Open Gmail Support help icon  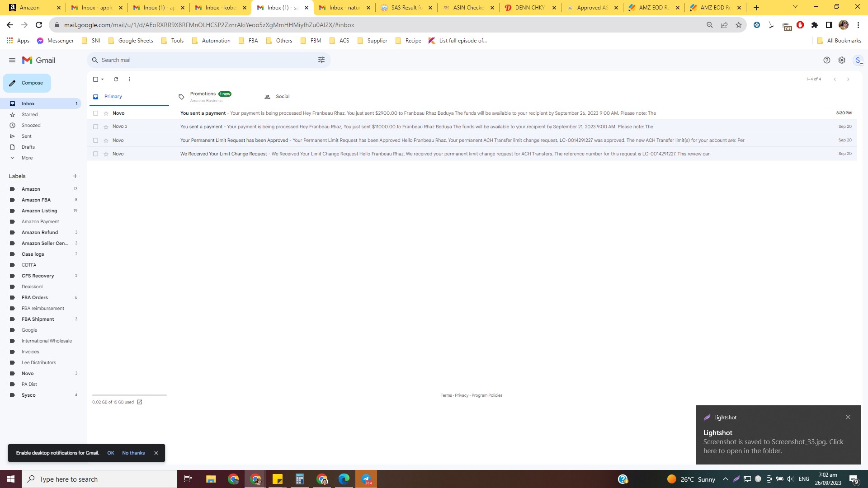coord(827,60)
